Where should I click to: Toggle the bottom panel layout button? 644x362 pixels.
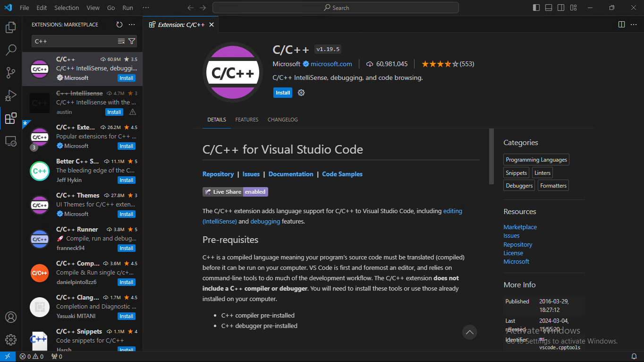pyautogui.click(x=549, y=8)
